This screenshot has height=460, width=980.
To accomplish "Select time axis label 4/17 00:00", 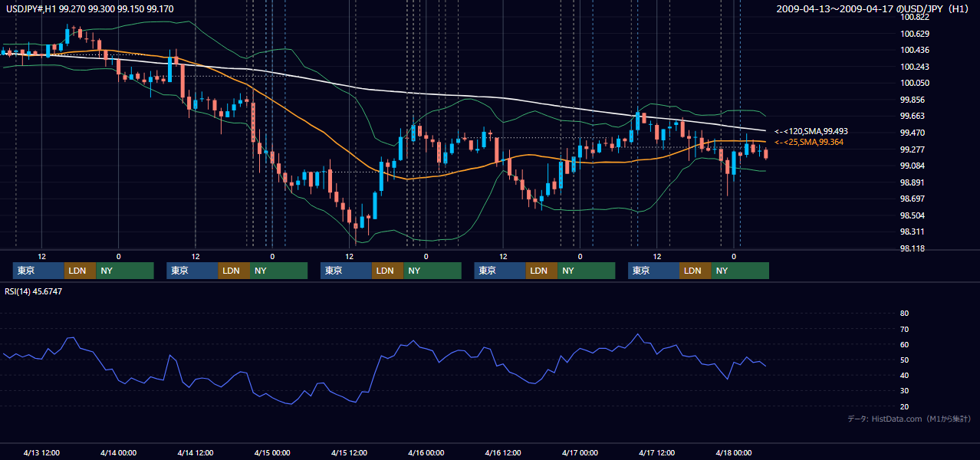I will (580, 453).
